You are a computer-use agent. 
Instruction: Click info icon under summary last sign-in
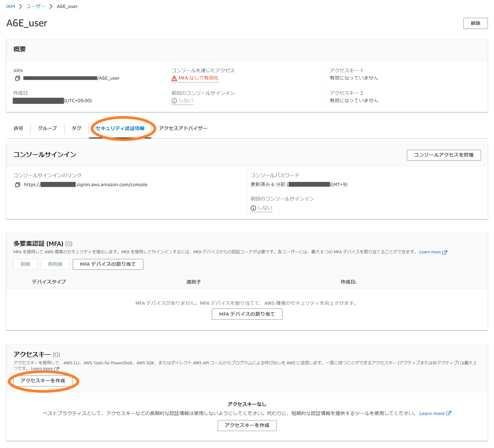tap(174, 101)
